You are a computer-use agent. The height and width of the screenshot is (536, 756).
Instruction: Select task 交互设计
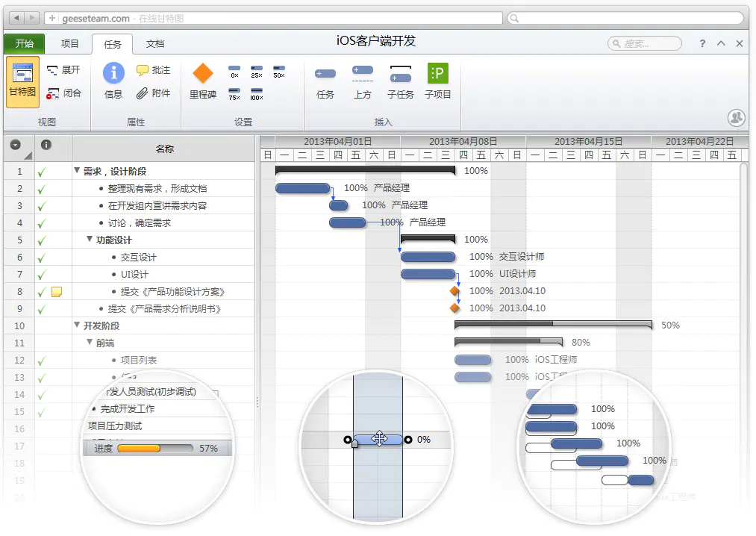tap(138, 258)
